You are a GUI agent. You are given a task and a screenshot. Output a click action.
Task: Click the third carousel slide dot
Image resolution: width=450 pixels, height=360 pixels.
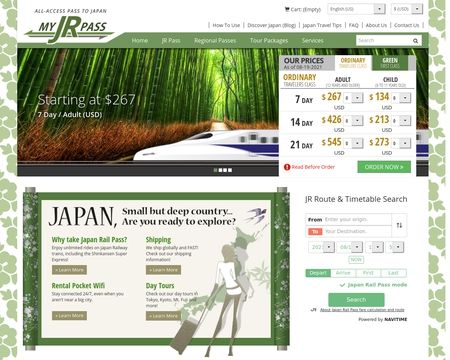tap(225, 170)
